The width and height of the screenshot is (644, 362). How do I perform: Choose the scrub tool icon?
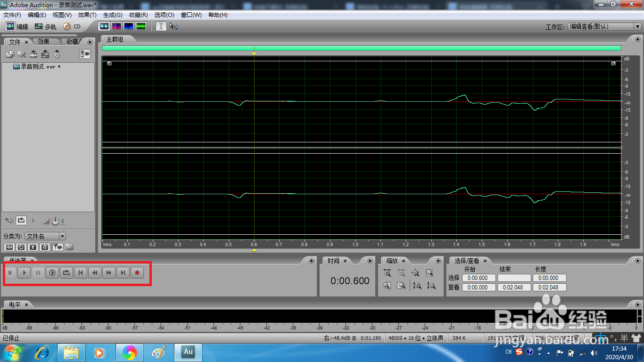(x=173, y=26)
